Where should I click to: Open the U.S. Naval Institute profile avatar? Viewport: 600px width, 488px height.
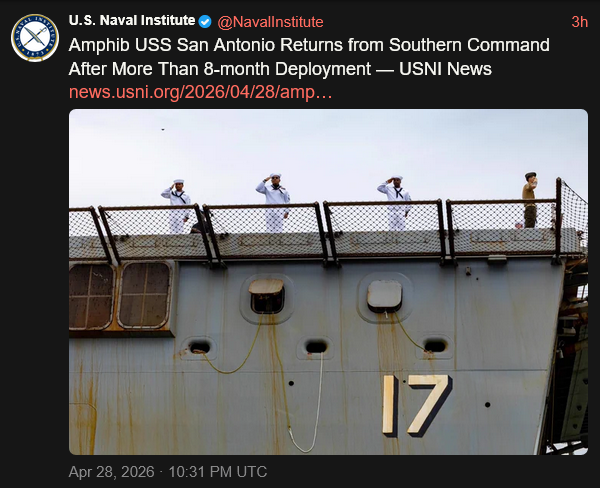(35, 38)
